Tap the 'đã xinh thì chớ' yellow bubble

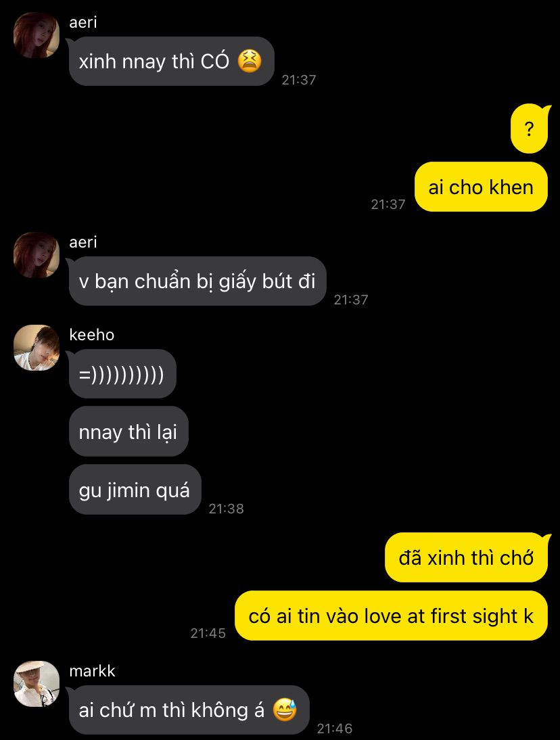467,557
